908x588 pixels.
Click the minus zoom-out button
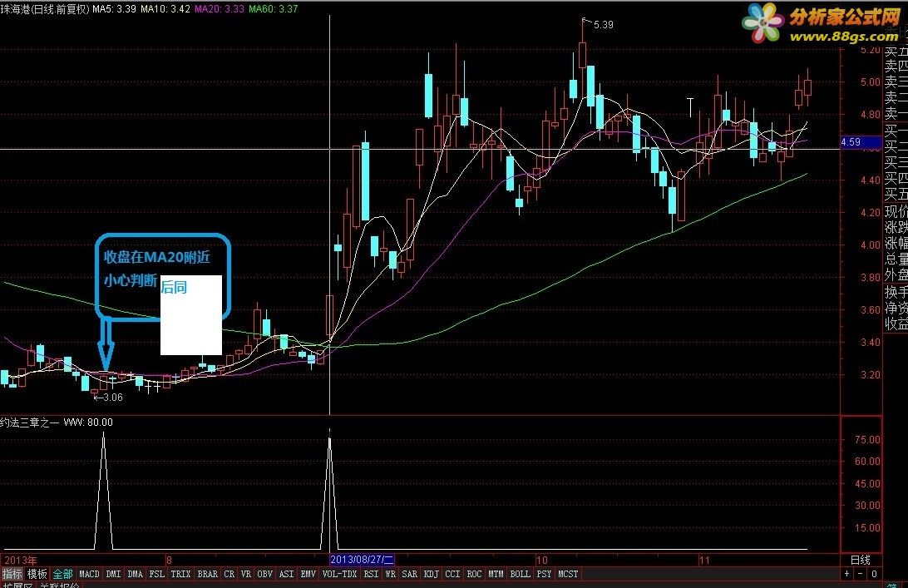(861, 574)
